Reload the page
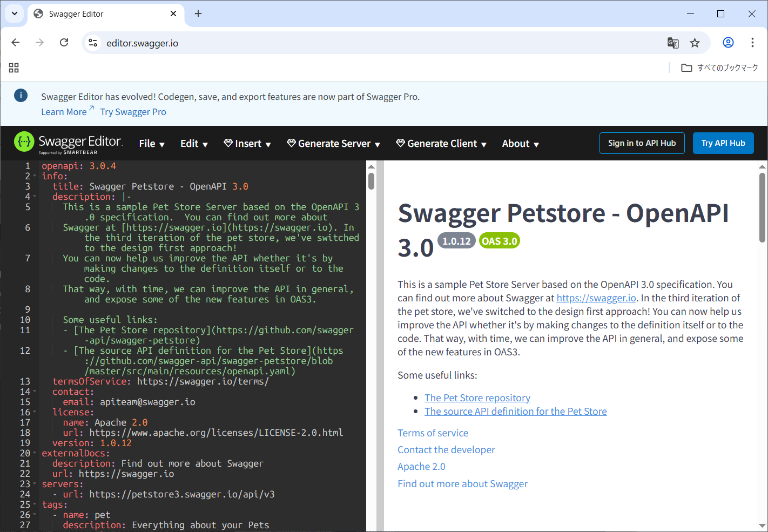Screen dimensions: 768x532 [64, 43]
